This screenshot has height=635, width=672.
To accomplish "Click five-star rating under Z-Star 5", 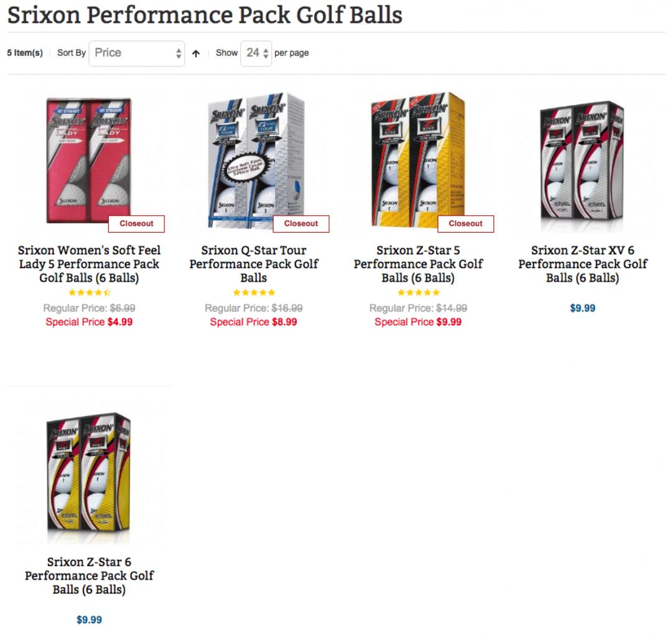I will point(418,292).
